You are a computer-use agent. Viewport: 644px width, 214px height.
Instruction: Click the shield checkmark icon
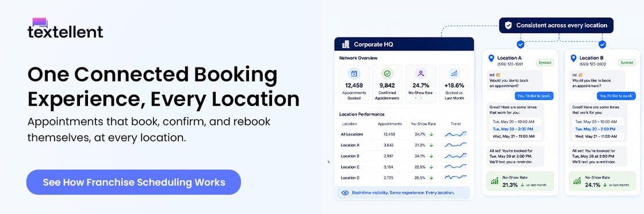(508, 25)
